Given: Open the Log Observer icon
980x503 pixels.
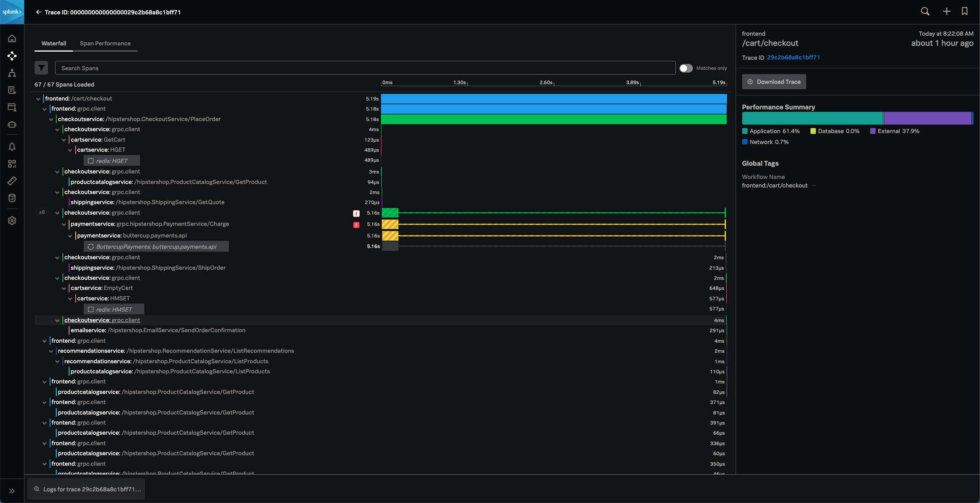Looking at the screenshot, I should (x=12, y=90).
